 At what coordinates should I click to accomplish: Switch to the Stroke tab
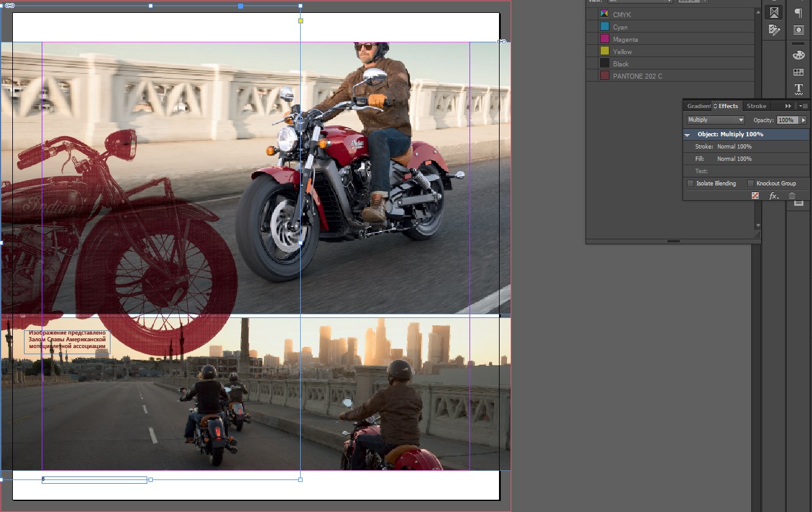coord(756,106)
